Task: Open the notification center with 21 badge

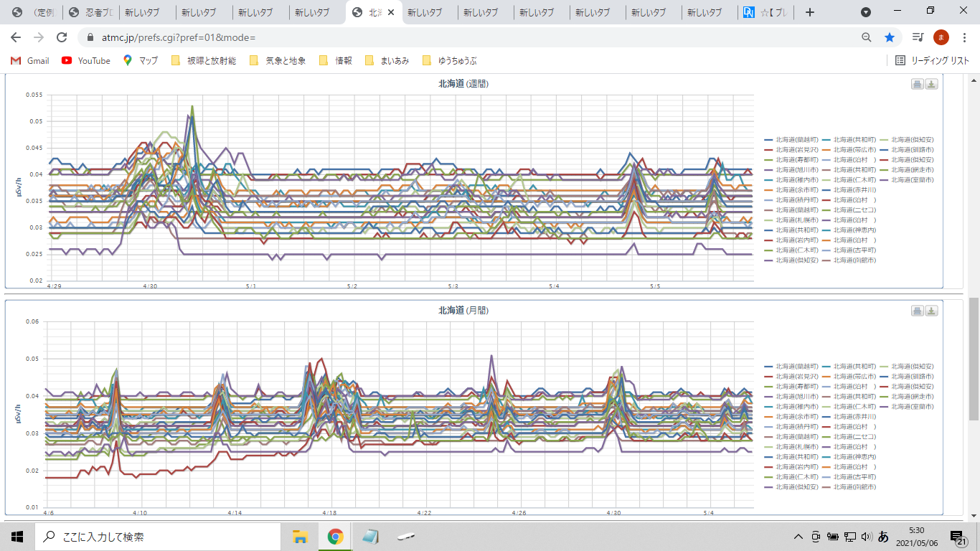Action: [959, 537]
